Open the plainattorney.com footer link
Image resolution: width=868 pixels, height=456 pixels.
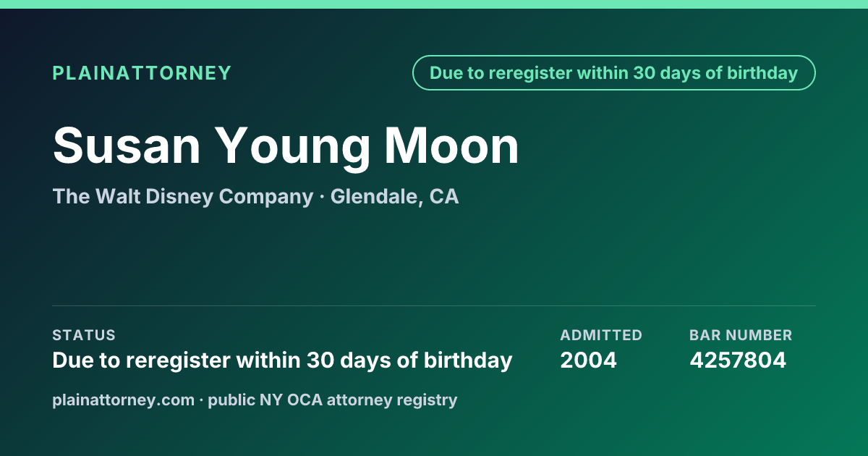point(123,400)
